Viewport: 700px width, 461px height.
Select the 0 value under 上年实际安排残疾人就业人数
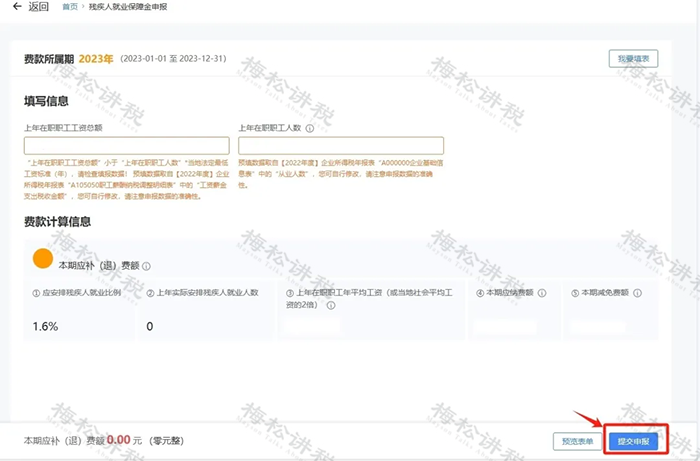pyautogui.click(x=150, y=326)
